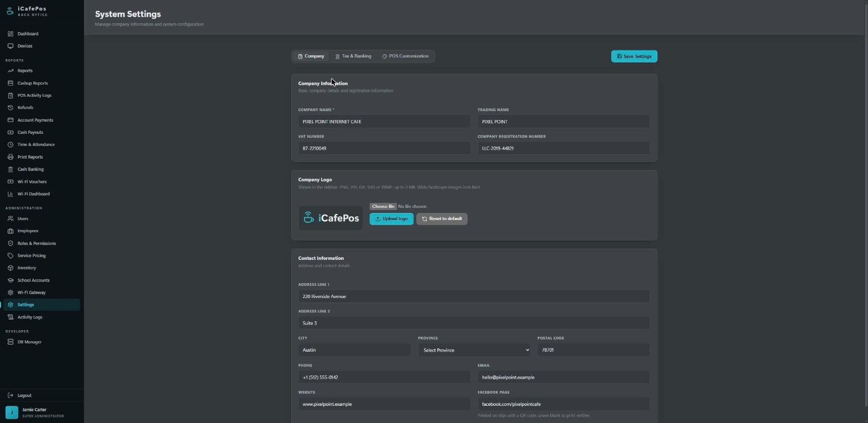The width and height of the screenshot is (868, 423).
Task: Click Jamie Carter avatar badge
Action: click(x=12, y=412)
